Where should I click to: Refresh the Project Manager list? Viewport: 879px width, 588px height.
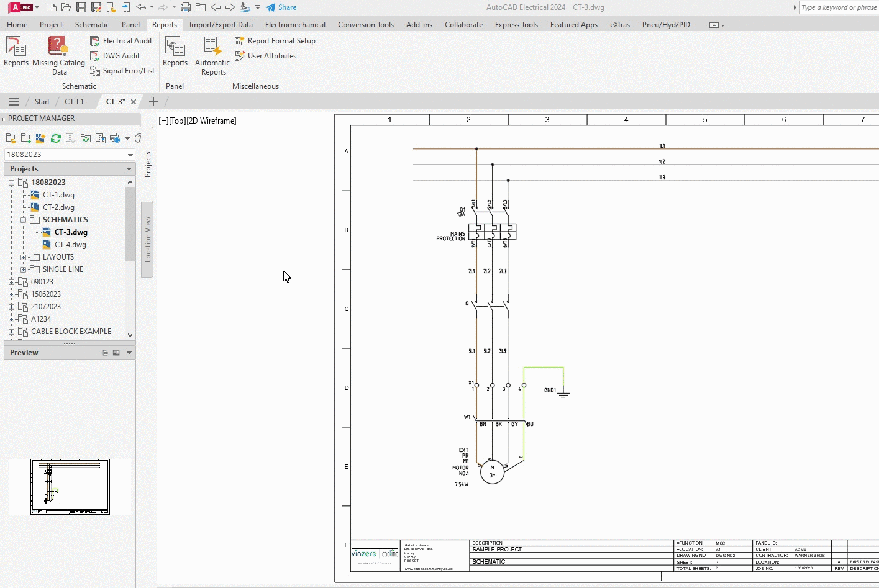(56, 138)
